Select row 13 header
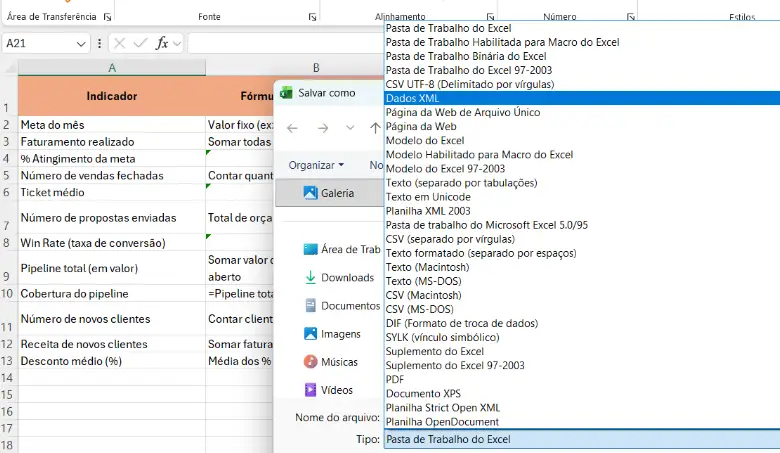 coord(7,361)
